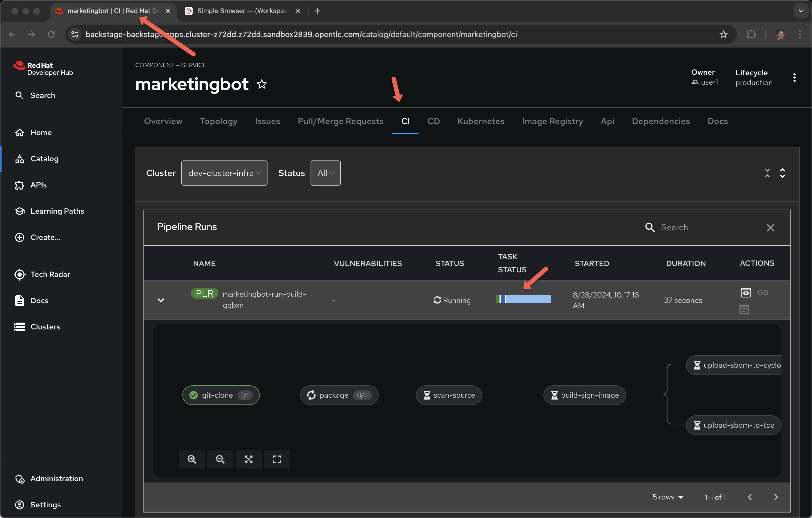Open the Cluster dev-cluster-infra dropdown
This screenshot has width=812, height=518.
(224, 173)
